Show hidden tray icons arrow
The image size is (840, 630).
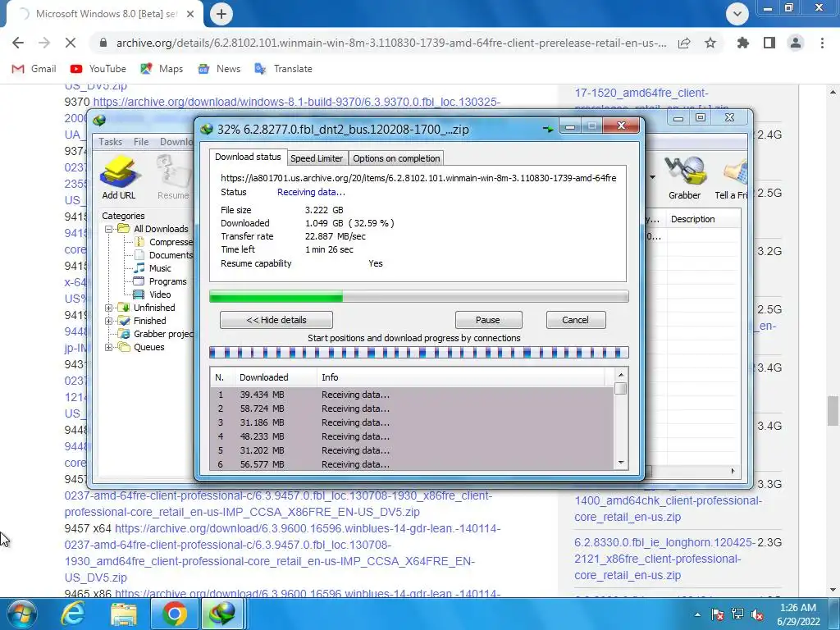pyautogui.click(x=697, y=614)
